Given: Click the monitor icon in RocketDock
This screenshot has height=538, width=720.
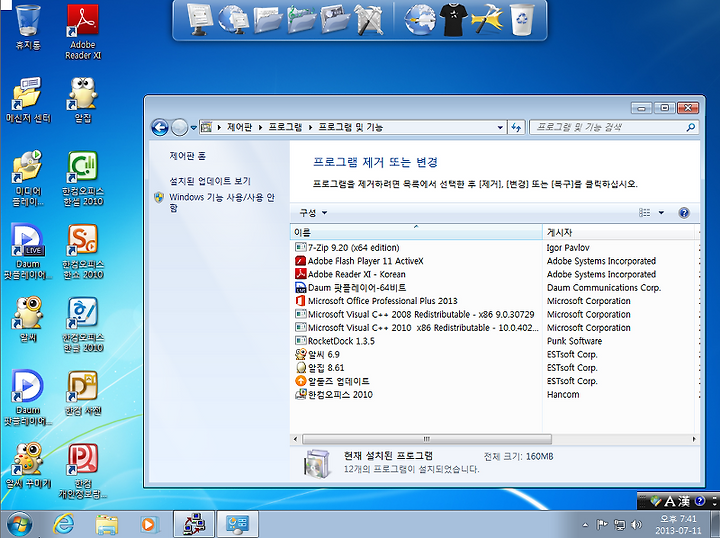Looking at the screenshot, I should (199, 19).
